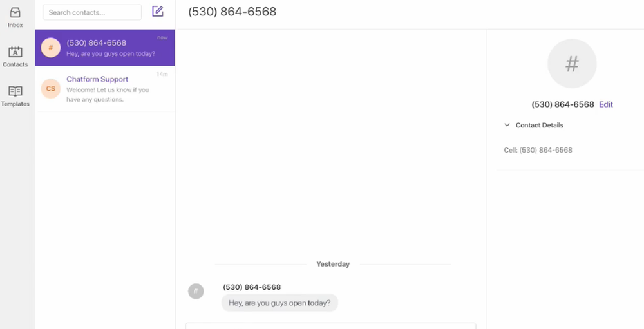Open the Templates book icon
The height and width of the screenshot is (329, 644).
[15, 91]
